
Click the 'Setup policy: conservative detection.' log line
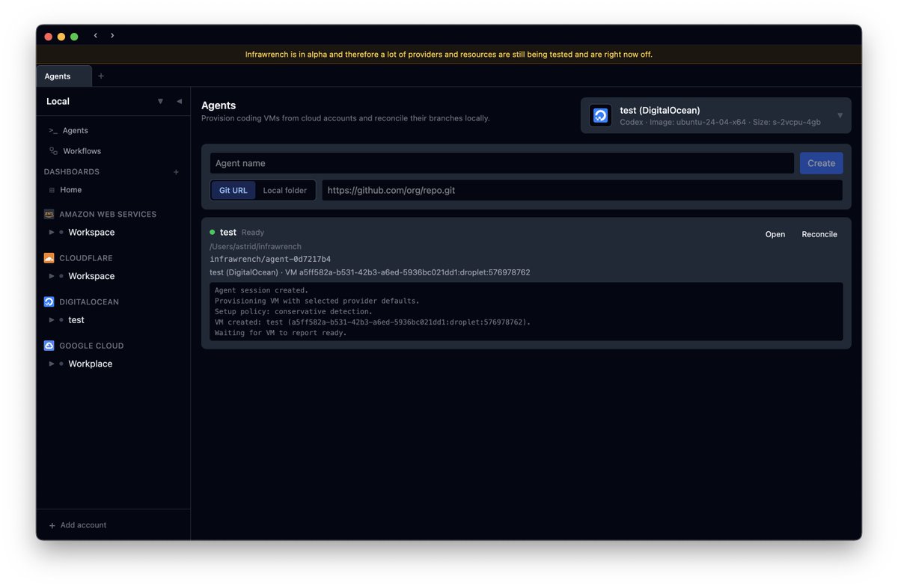pos(293,311)
